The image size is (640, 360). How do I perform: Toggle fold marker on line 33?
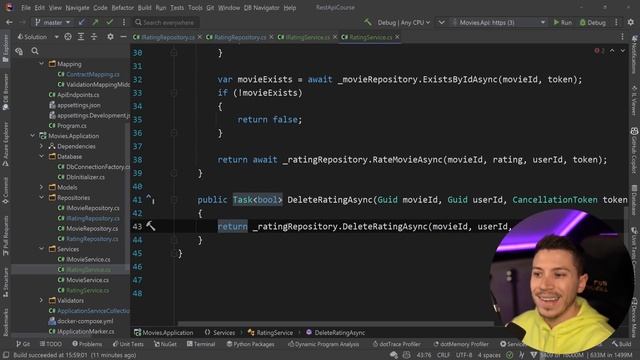174,93
